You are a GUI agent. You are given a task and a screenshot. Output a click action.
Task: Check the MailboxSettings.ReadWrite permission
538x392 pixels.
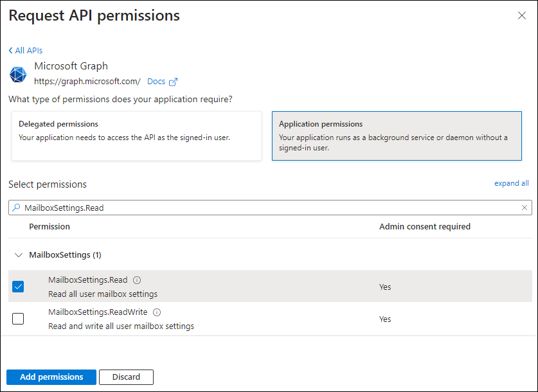(x=18, y=319)
